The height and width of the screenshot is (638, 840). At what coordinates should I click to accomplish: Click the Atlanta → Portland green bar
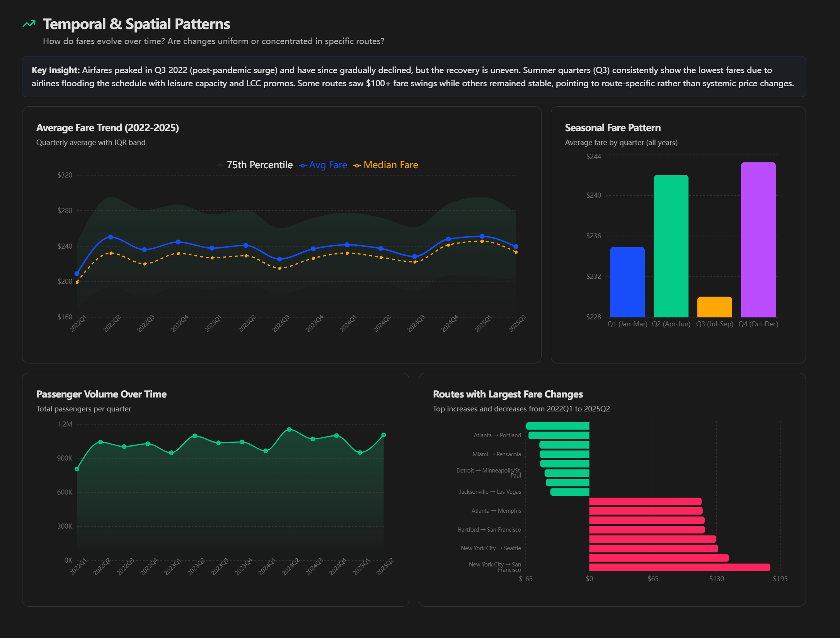pyautogui.click(x=559, y=435)
